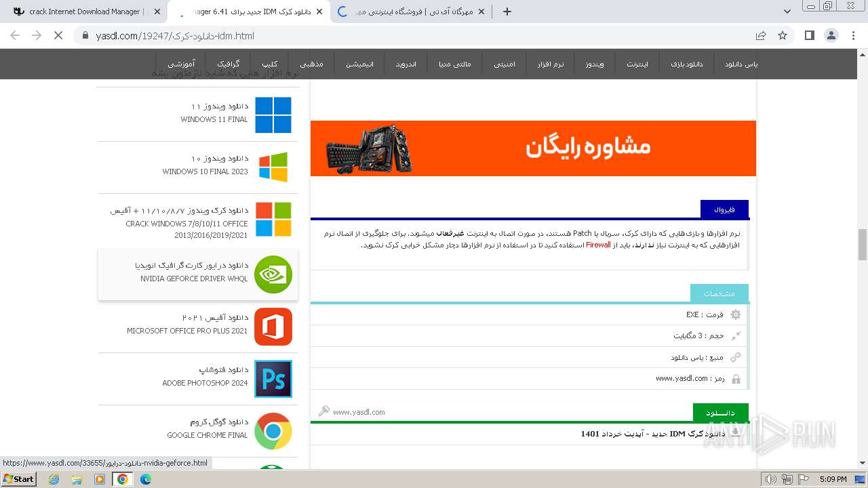Share this page using the share icon
The width and height of the screenshot is (868, 488).
click(x=761, y=35)
